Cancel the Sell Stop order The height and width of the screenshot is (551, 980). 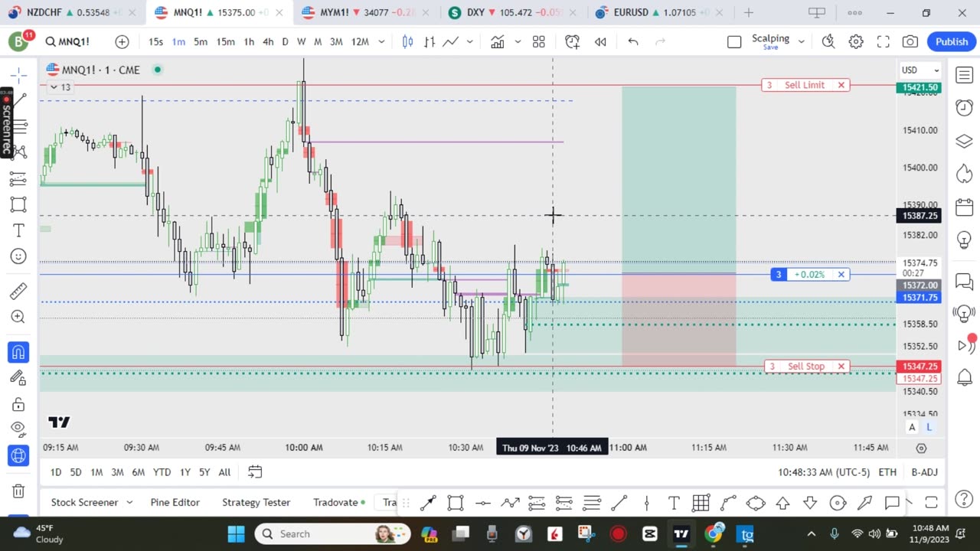point(841,367)
